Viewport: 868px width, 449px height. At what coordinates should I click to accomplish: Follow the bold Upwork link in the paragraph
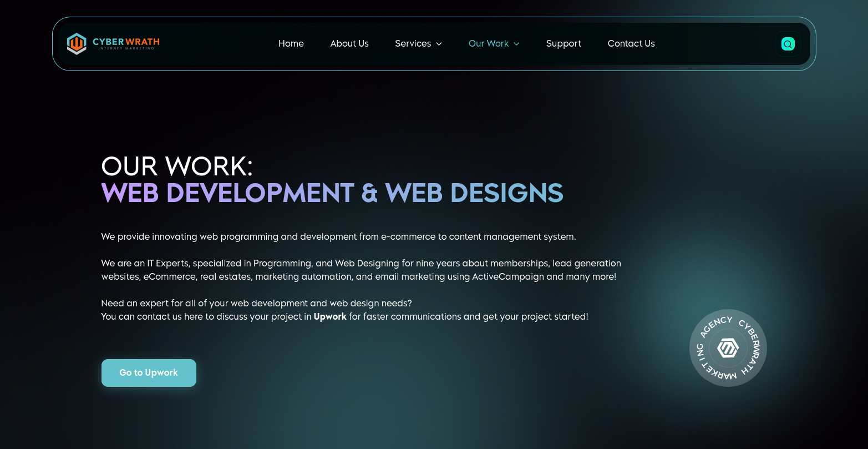pyautogui.click(x=330, y=317)
